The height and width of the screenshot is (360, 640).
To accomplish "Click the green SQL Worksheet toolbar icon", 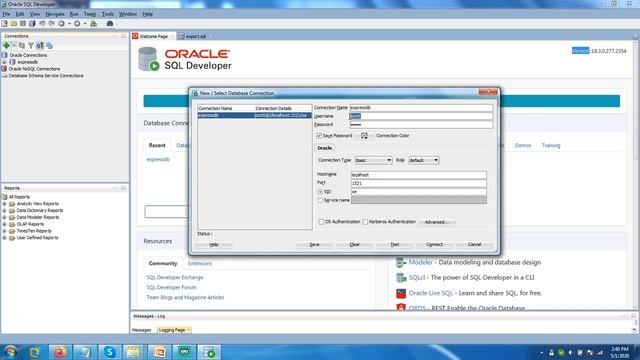I will [x=93, y=24].
